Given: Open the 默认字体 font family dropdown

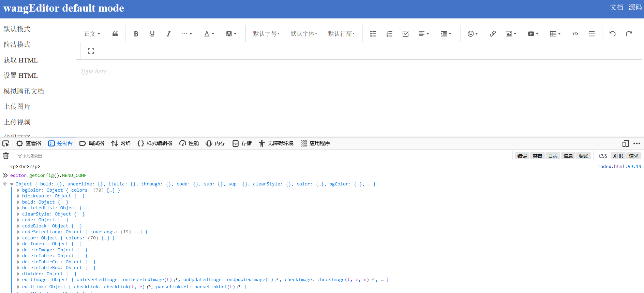Looking at the screenshot, I should click(303, 34).
